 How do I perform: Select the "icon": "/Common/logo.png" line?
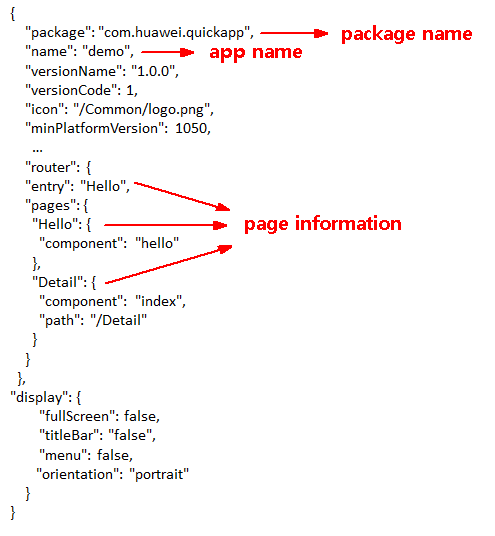point(120,110)
